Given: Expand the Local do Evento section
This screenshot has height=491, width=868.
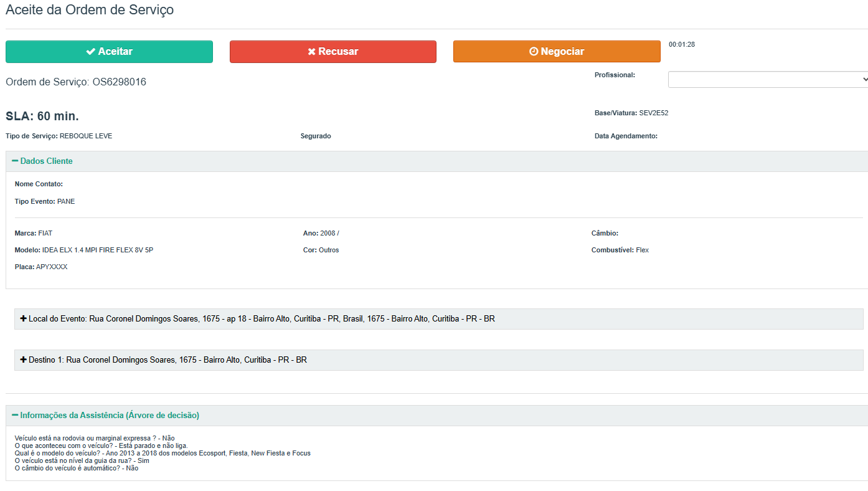Looking at the screenshot, I should point(439,319).
